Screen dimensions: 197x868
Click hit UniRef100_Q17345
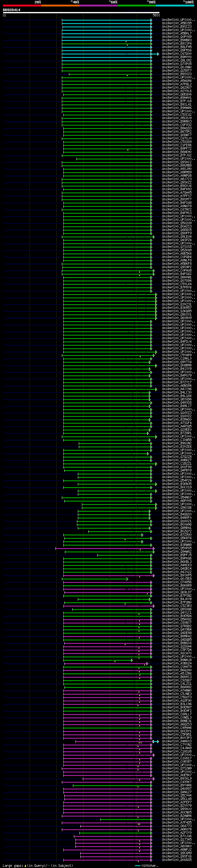177,840
